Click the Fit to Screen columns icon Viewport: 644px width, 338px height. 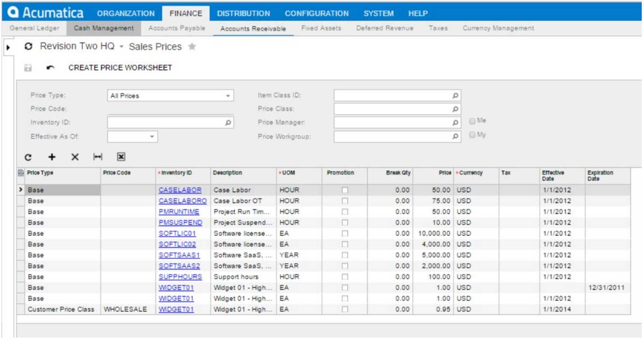[x=98, y=157]
